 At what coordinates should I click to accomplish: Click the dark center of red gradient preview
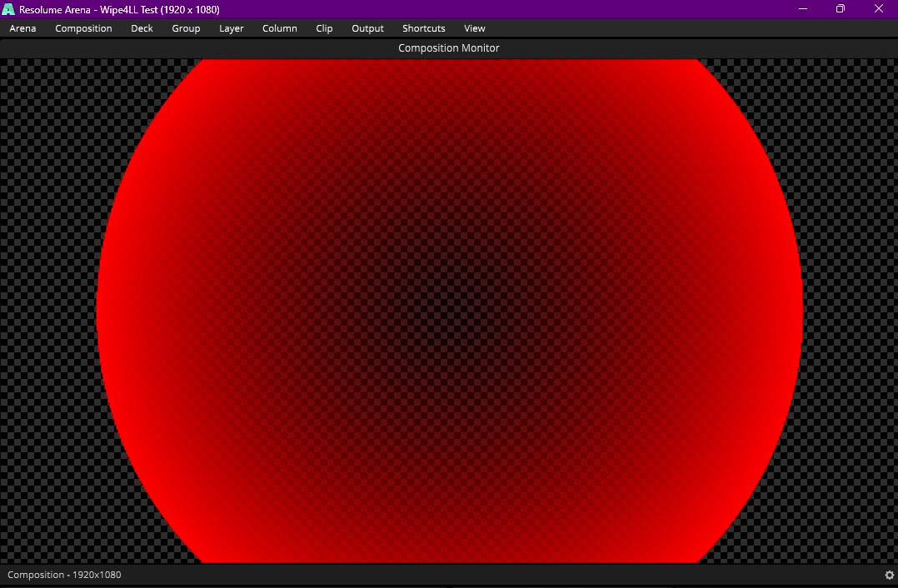click(x=449, y=311)
